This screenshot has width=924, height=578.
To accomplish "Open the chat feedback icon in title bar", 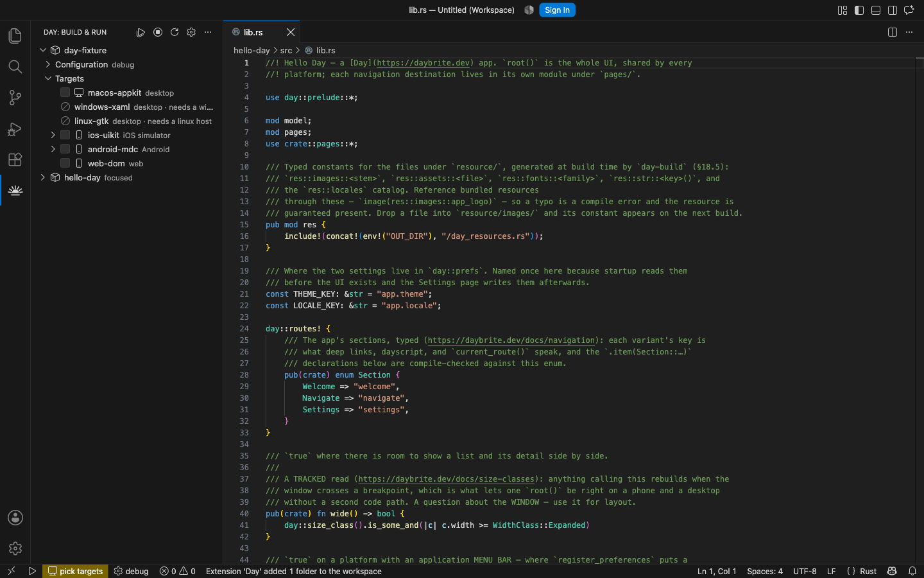I will (x=909, y=10).
